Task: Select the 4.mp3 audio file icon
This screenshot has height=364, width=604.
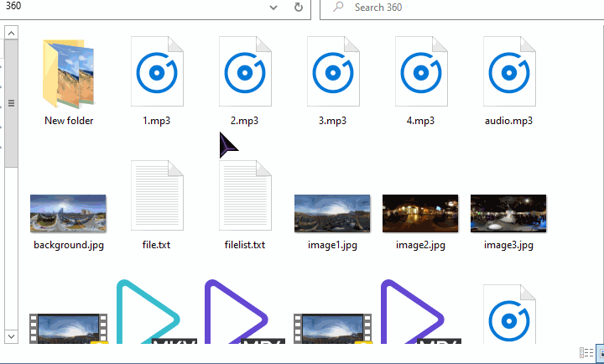Action: coord(421,71)
